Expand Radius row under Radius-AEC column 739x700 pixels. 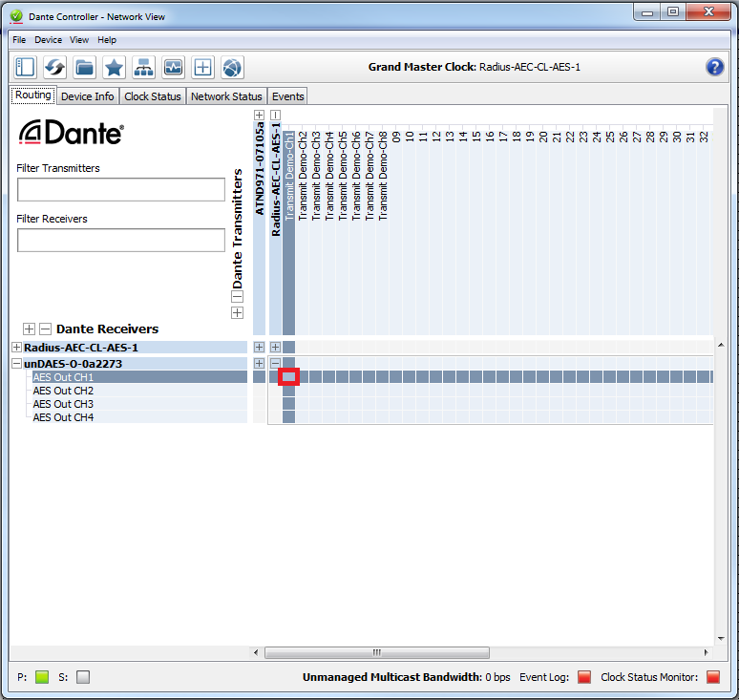(276, 348)
